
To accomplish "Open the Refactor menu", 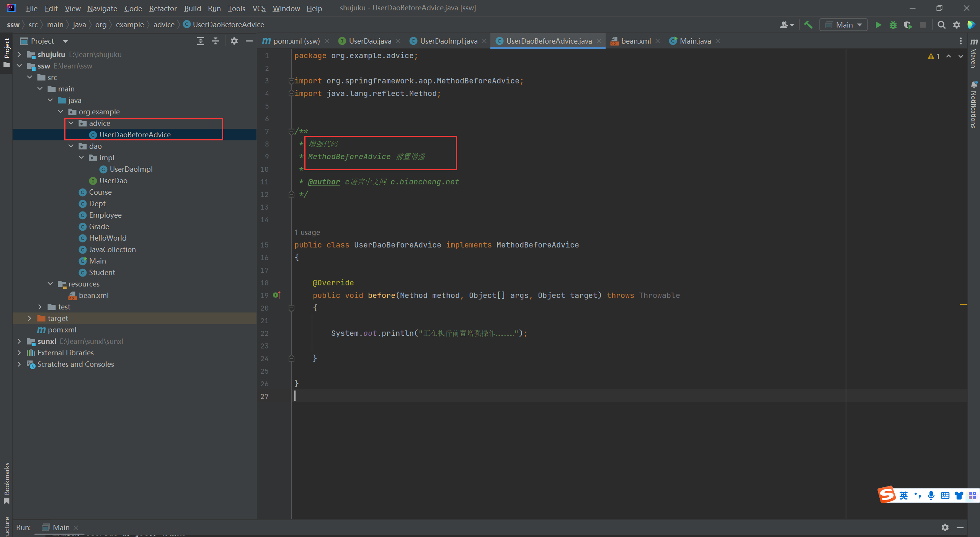I will [x=163, y=8].
